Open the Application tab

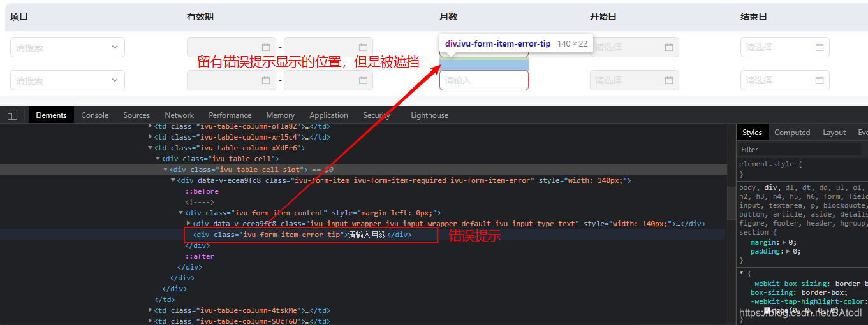(x=329, y=115)
